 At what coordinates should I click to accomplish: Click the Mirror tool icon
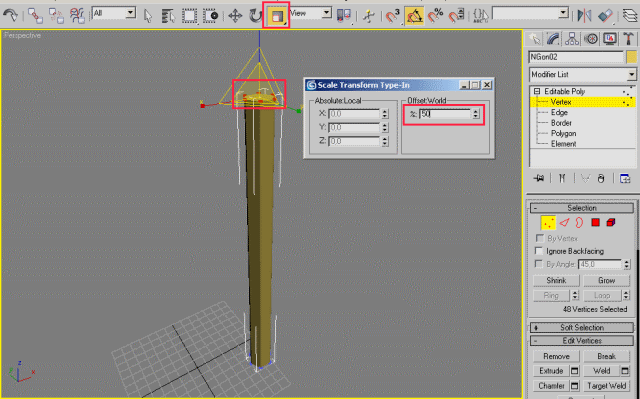click(x=584, y=16)
